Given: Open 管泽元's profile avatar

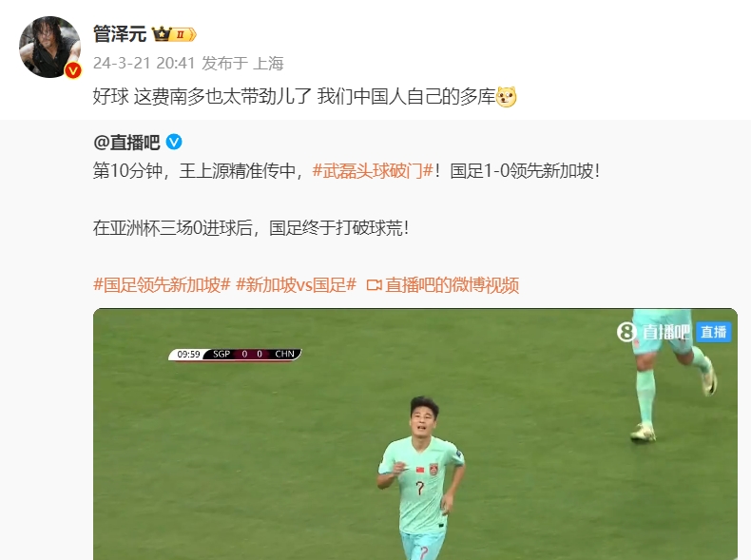Looking at the screenshot, I should 49,47.
